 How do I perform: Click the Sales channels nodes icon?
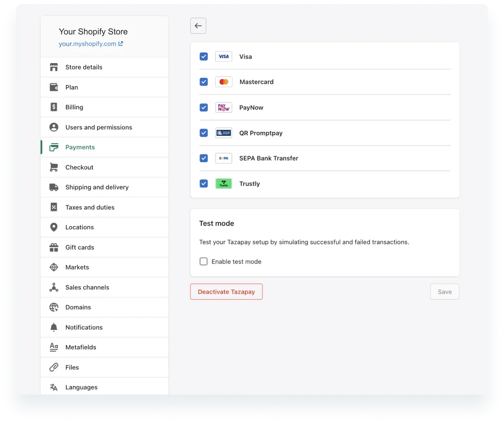tap(54, 287)
